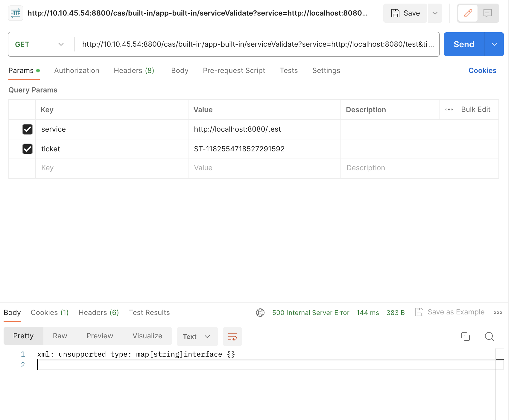Open the response more options menu
The image size is (517, 420).
498,313
